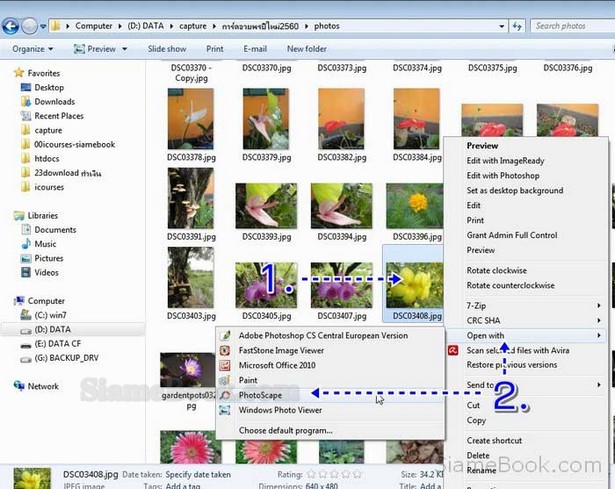Open the Organize dropdown menu

pyautogui.click(x=33, y=49)
